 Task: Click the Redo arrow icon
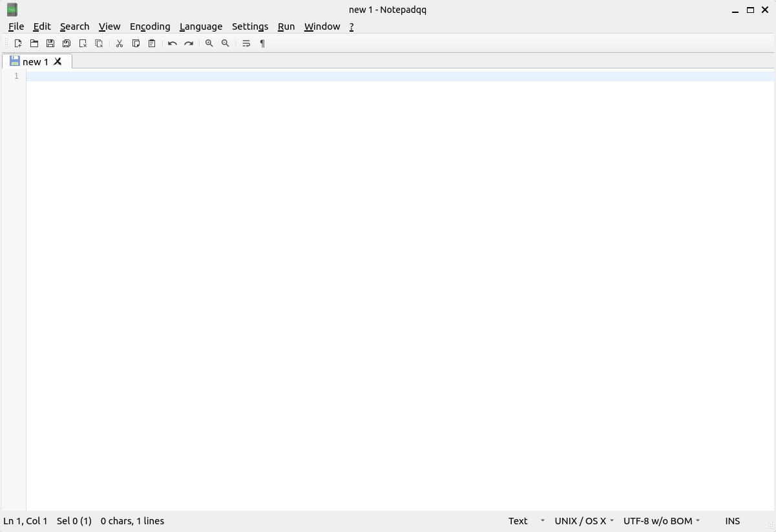(189, 43)
